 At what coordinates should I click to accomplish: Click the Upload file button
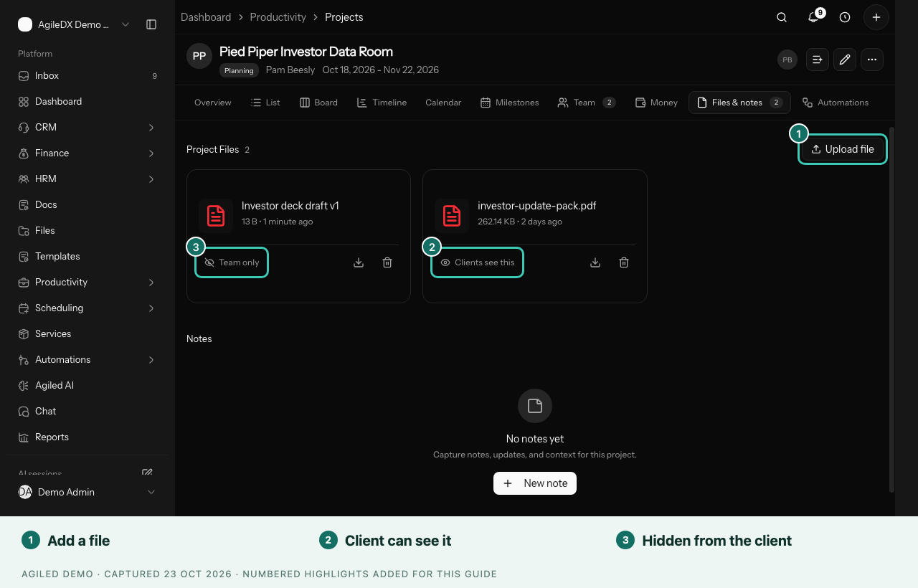pos(843,149)
